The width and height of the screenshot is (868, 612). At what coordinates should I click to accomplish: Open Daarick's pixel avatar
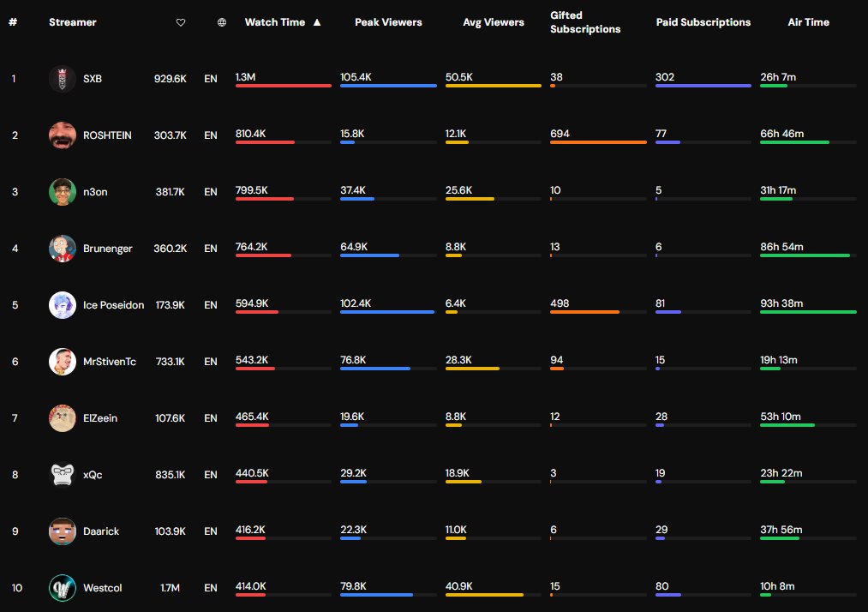(63, 531)
